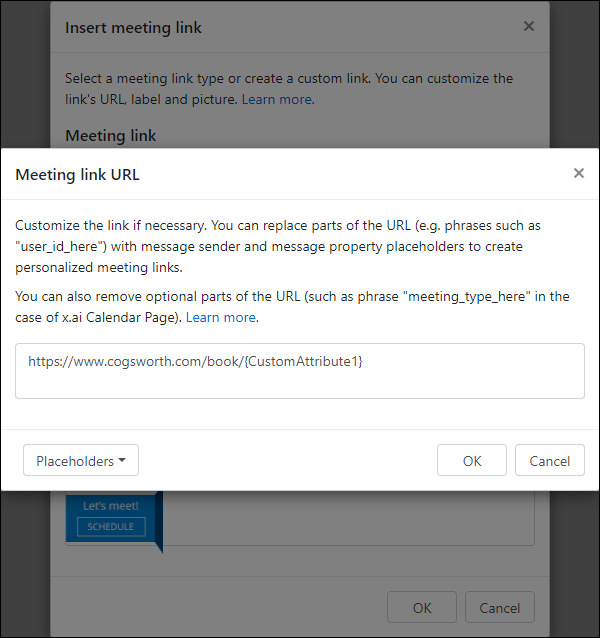Screen dimensions: 600x638
Task: Click inside the meeting URL text box
Action: (300, 371)
